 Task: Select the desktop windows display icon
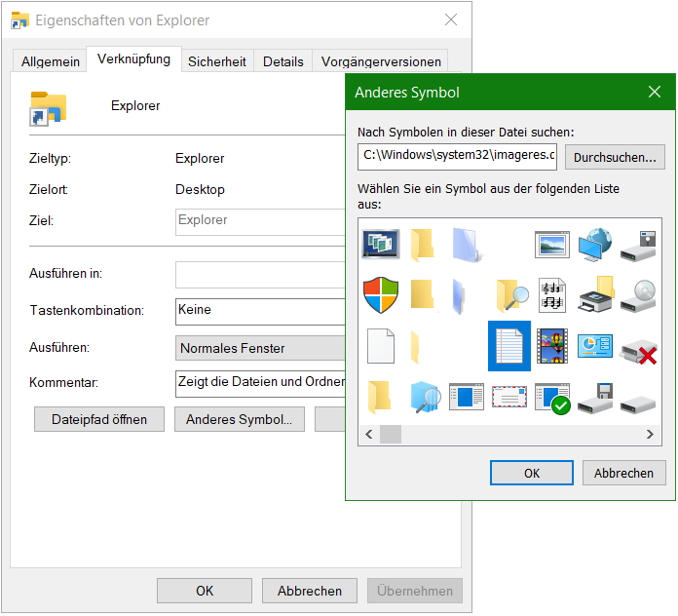pyautogui.click(x=381, y=245)
